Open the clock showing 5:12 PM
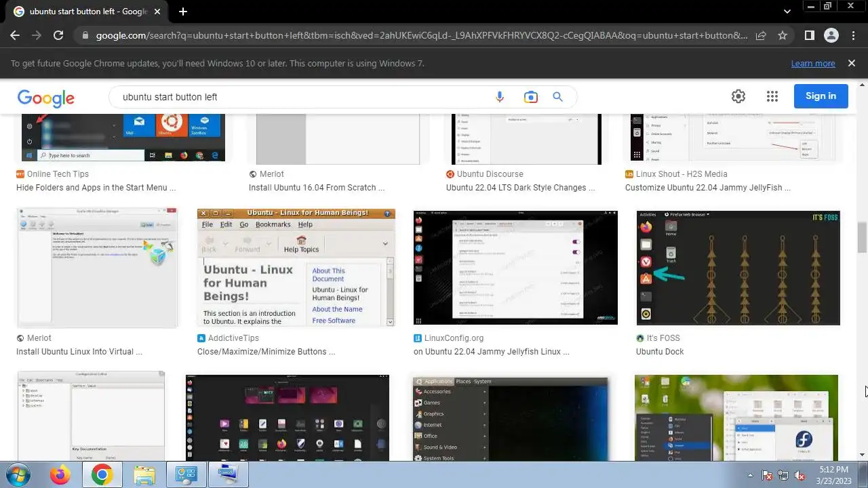Viewport: 868px width, 488px height. tap(833, 475)
